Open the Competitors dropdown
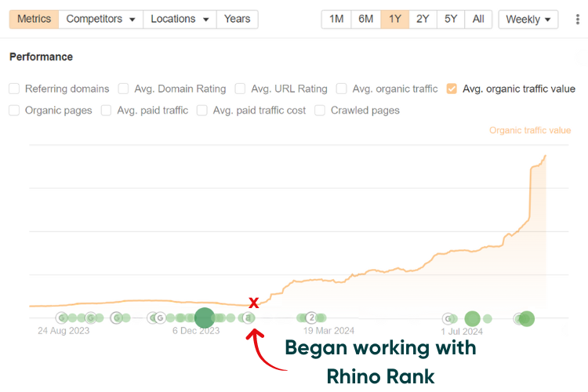This screenshot has width=588, height=392. coord(100,19)
